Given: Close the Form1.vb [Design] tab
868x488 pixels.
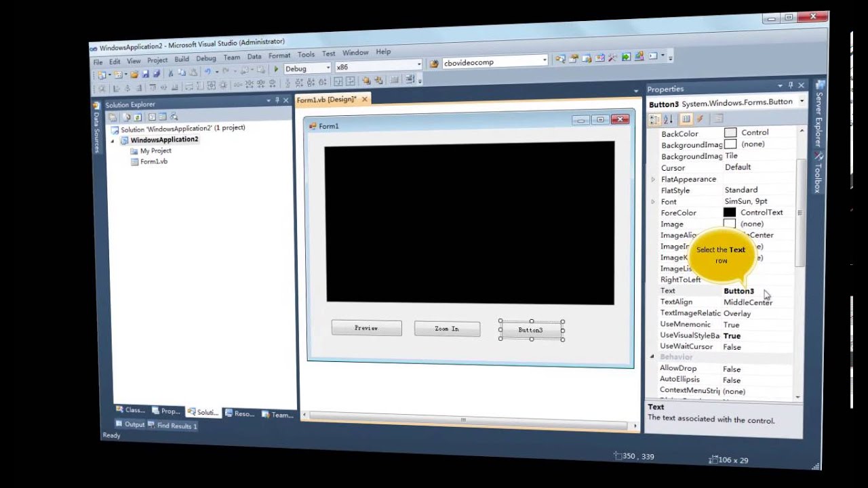Looking at the screenshot, I should click(364, 100).
